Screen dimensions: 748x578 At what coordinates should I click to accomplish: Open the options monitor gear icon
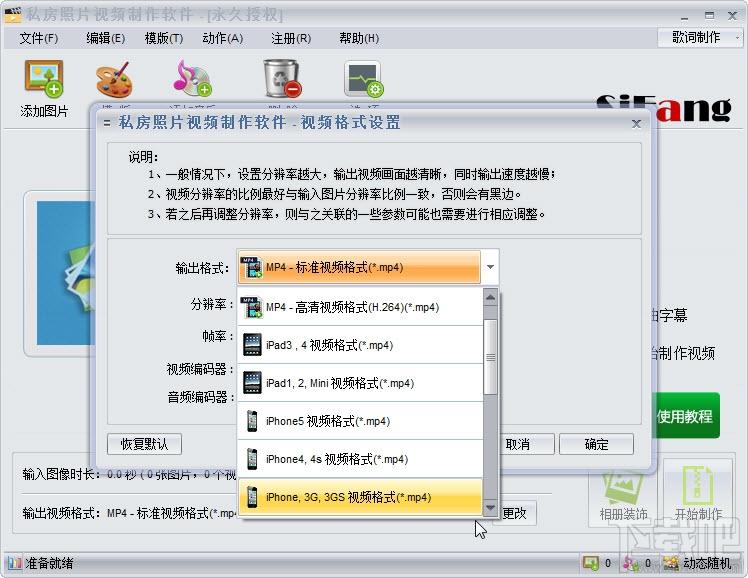tap(364, 79)
